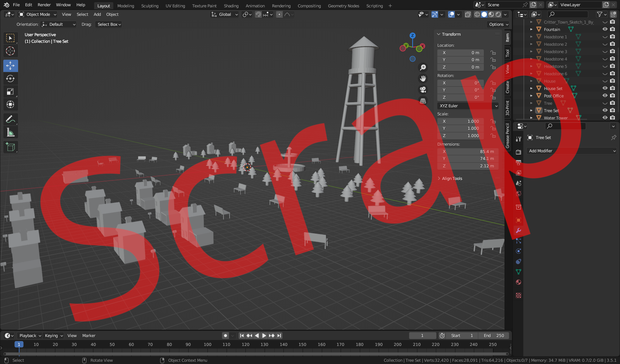The height and width of the screenshot is (364, 620).
Task: Open the File menu
Action: pos(16,5)
